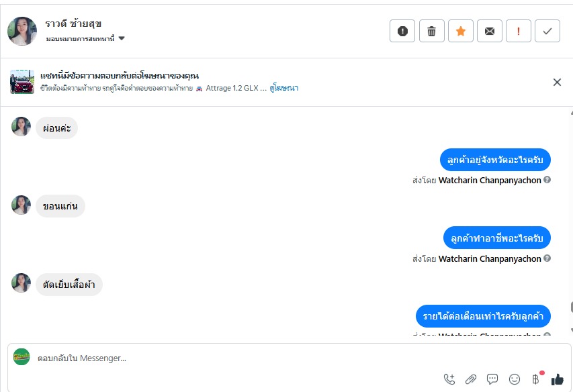Click the ad thumbnail image
573x392 pixels.
(x=22, y=82)
